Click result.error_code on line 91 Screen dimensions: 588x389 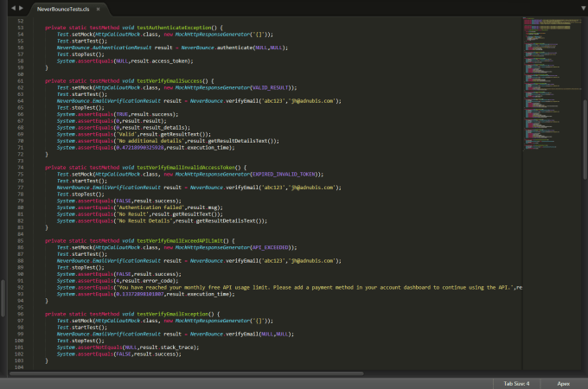tap(149, 281)
